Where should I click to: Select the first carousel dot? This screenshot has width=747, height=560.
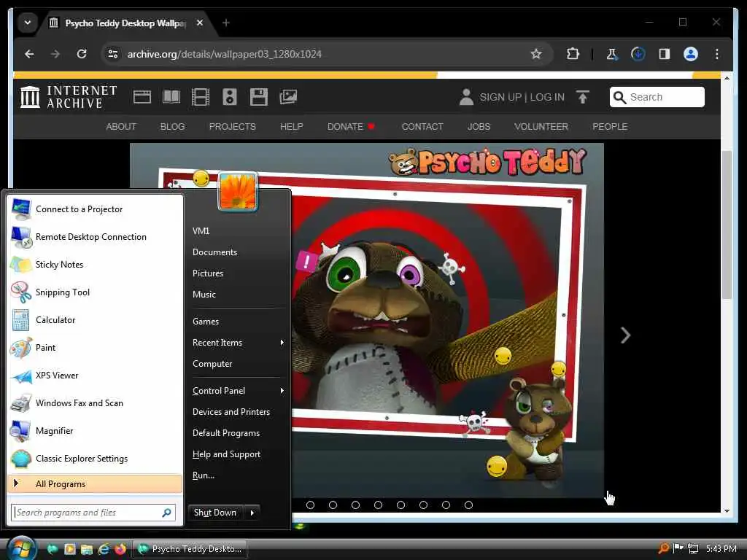[310, 505]
